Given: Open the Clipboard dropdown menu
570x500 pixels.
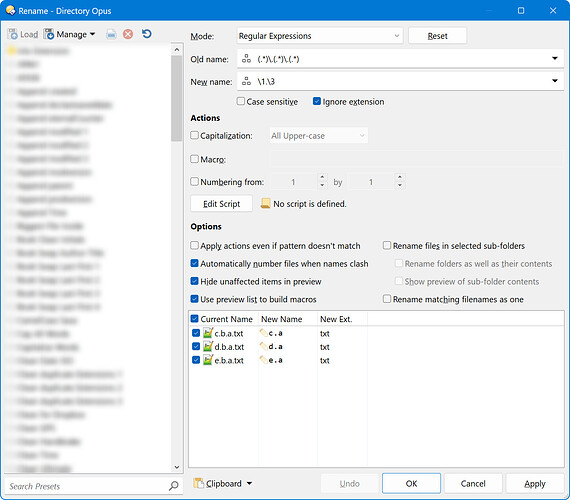Looking at the screenshot, I should click(x=222, y=483).
